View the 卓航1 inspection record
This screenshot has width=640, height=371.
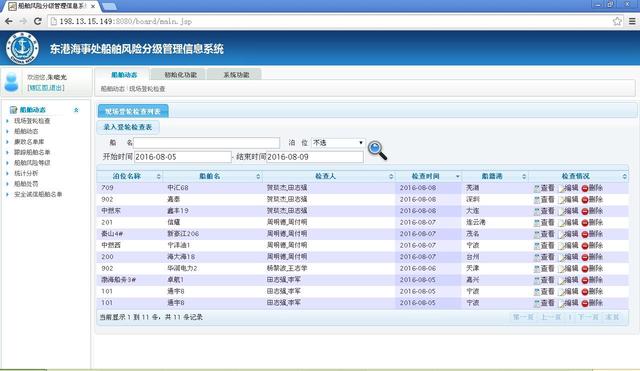click(544, 280)
